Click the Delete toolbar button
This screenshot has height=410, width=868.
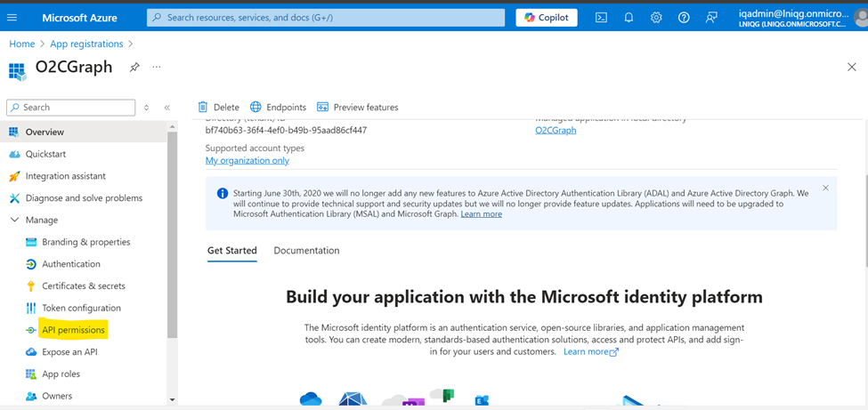(x=218, y=108)
